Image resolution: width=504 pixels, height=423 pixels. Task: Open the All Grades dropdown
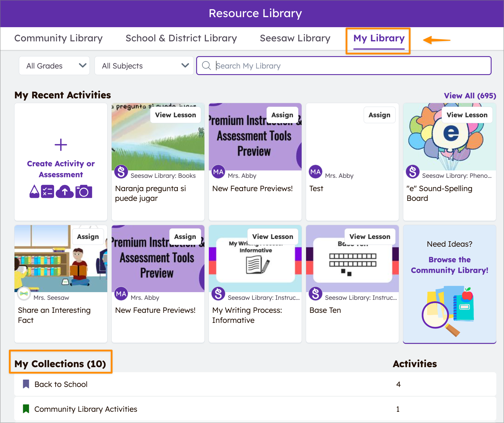[54, 66]
